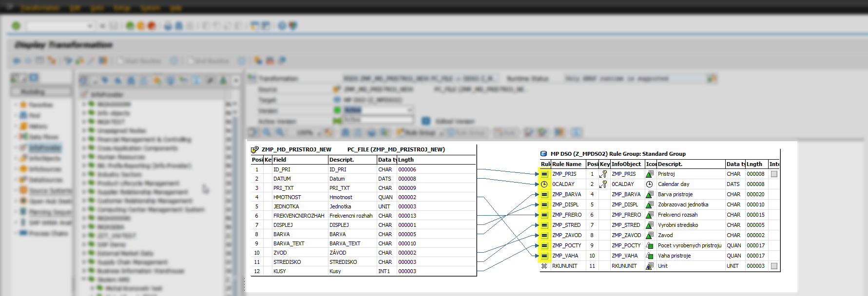868x296 pixels.
Task: Click the Start Routine button
Action: coord(138,61)
